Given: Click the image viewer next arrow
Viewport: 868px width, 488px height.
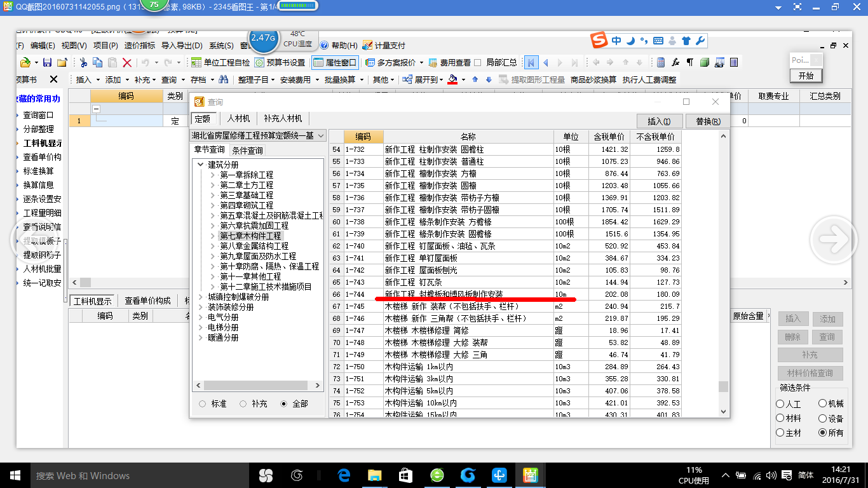Looking at the screenshot, I should click(x=833, y=240).
